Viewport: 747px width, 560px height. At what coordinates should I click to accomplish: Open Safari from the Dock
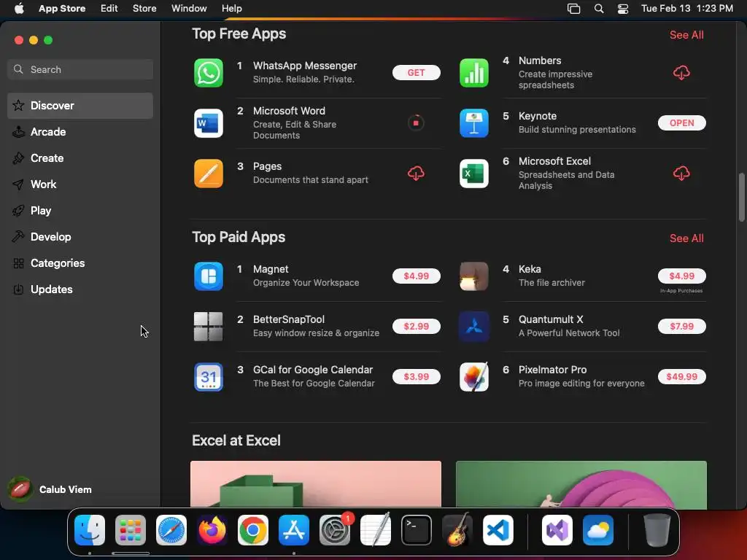tap(171, 530)
